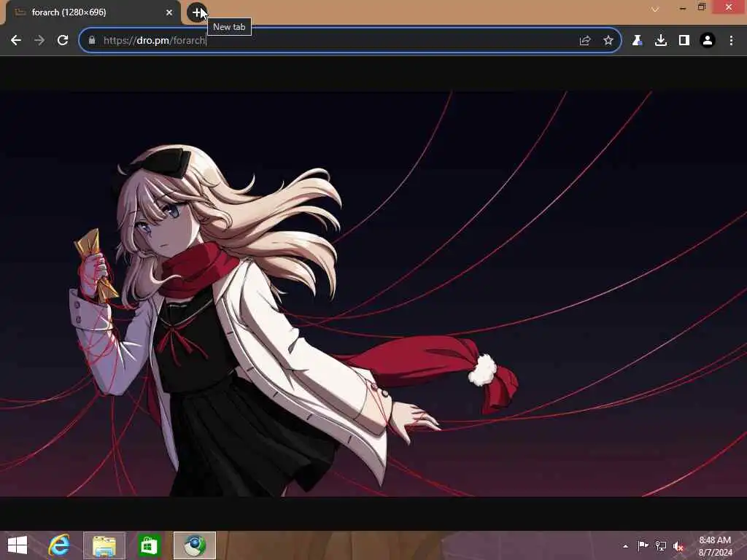Open the Downloads toolbar icon
Image resolution: width=747 pixels, height=560 pixels.
pyautogui.click(x=661, y=41)
